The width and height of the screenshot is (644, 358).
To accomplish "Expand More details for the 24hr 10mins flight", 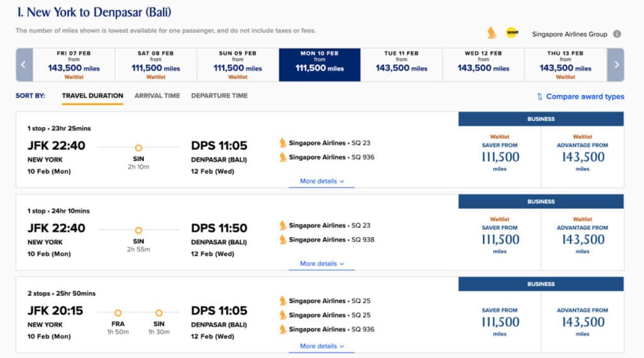I will [321, 264].
